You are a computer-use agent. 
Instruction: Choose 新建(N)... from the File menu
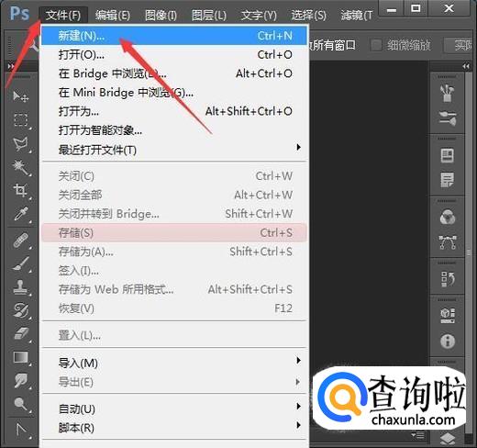[x=174, y=36]
